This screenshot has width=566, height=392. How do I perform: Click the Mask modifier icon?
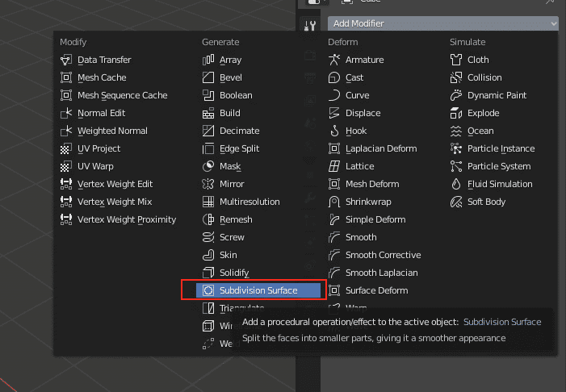tap(208, 166)
